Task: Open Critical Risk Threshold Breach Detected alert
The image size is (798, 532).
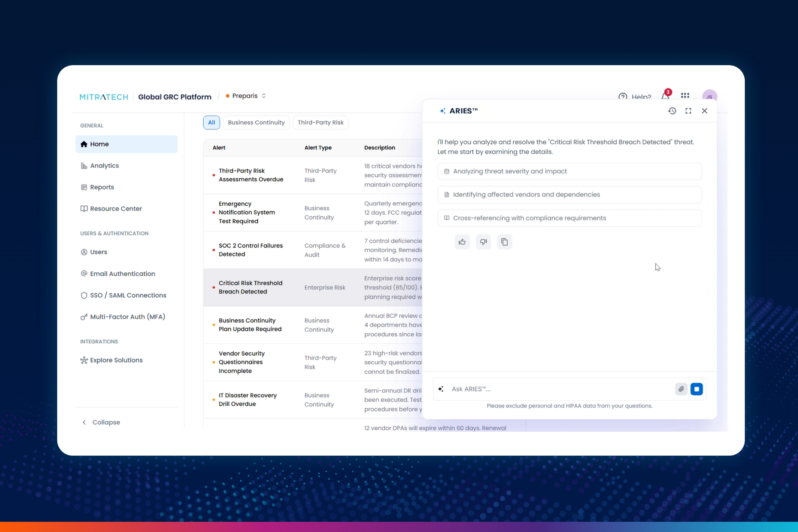Action: [250, 287]
